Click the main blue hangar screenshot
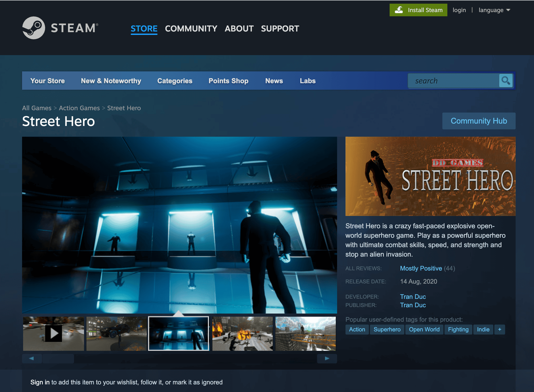This screenshot has height=392, width=534. pyautogui.click(x=180, y=225)
